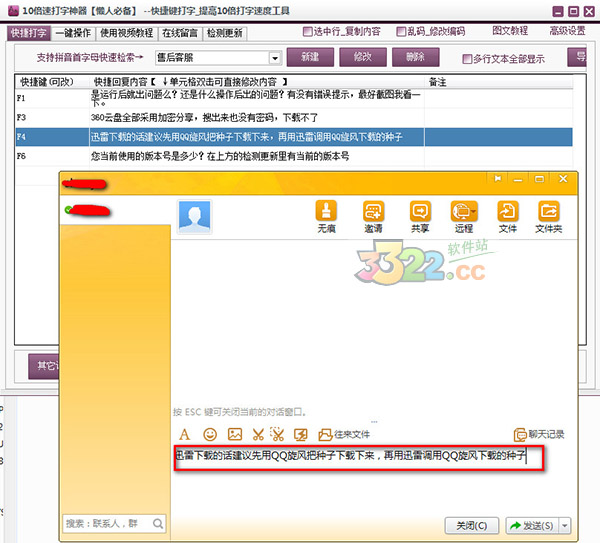Click the search magnifier icon in contacts
The height and width of the screenshot is (543, 600).
tap(158, 523)
